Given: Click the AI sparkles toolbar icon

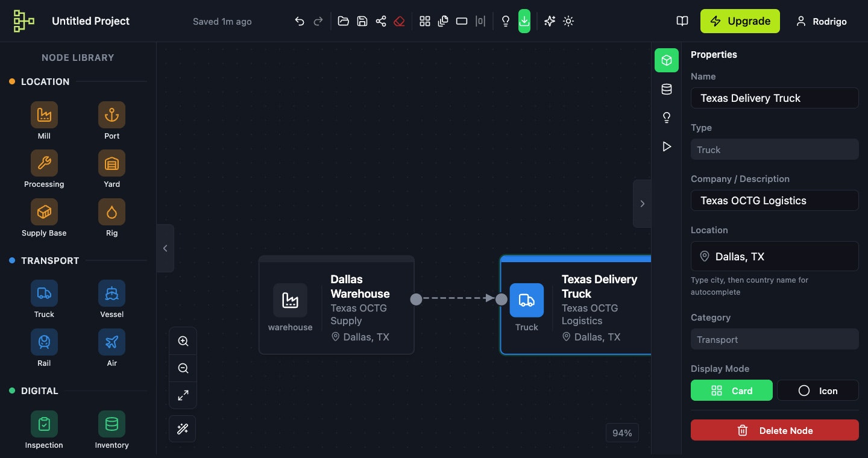Looking at the screenshot, I should (x=549, y=20).
